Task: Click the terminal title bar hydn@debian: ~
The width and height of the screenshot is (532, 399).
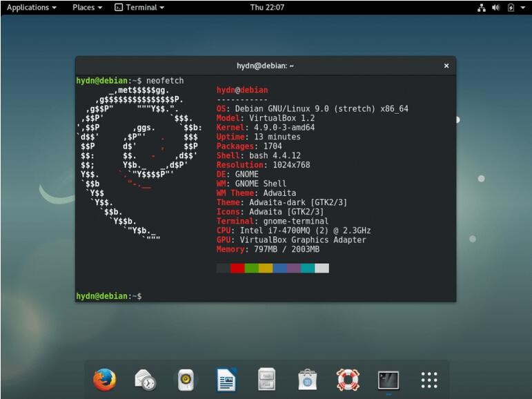Action: click(266, 66)
